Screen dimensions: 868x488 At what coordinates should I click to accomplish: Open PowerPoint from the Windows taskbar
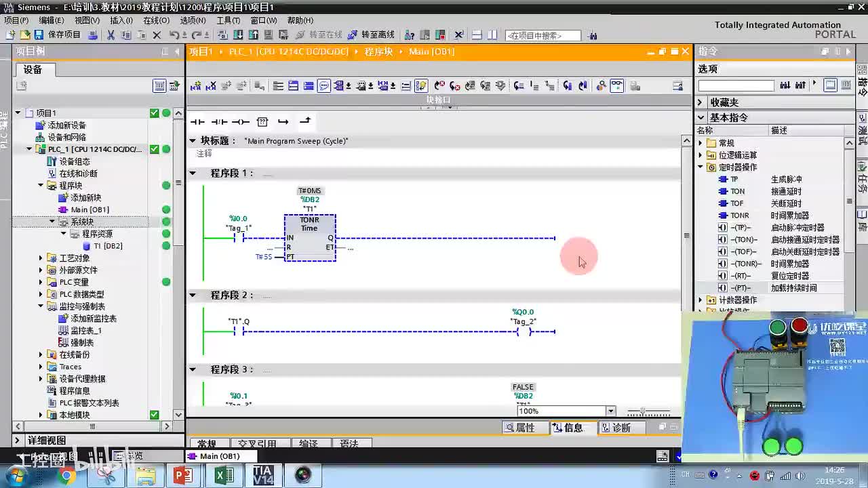point(183,476)
